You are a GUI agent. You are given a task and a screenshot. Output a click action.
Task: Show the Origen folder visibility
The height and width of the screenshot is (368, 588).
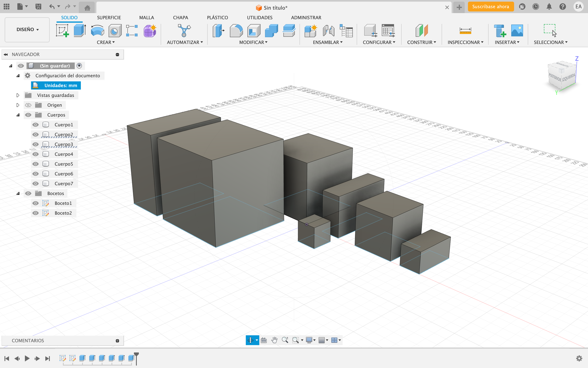click(28, 105)
